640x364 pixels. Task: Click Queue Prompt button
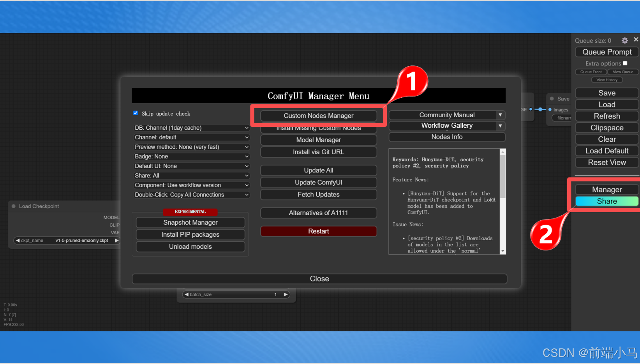pos(607,52)
